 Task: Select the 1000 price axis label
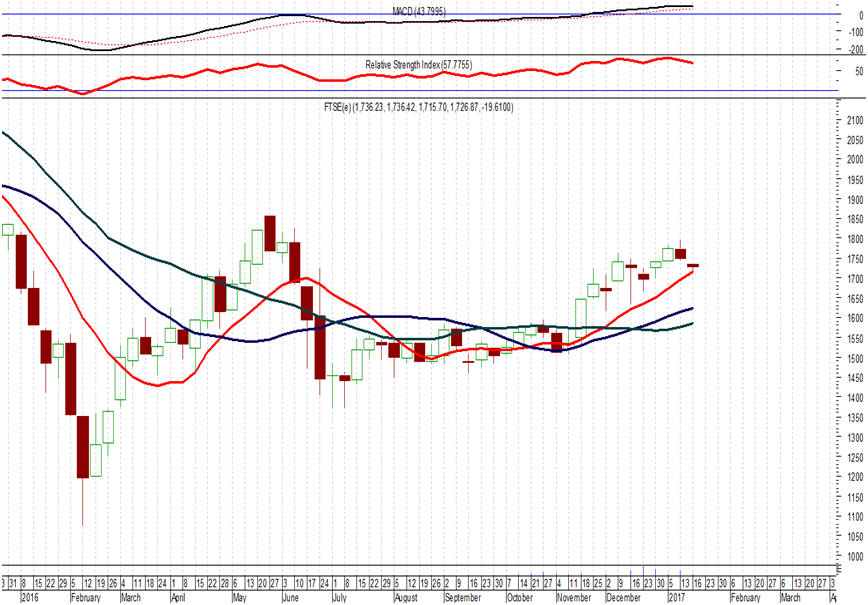pyautogui.click(x=855, y=557)
